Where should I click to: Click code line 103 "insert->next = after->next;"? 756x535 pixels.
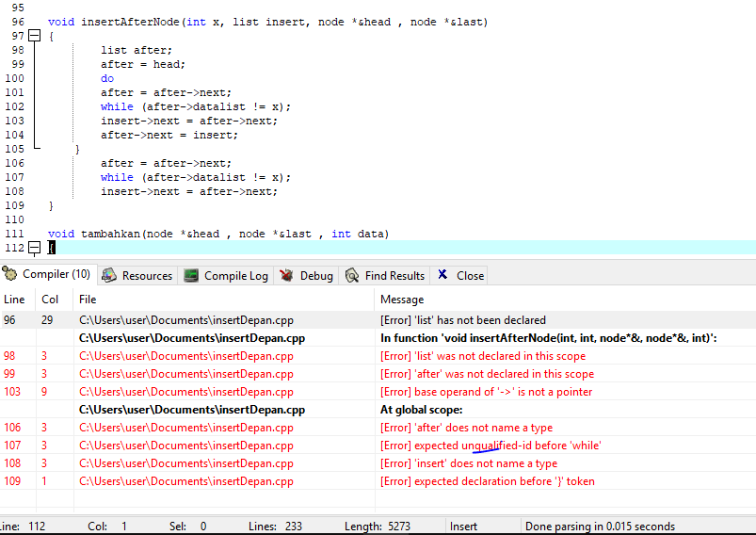pyautogui.click(x=189, y=122)
